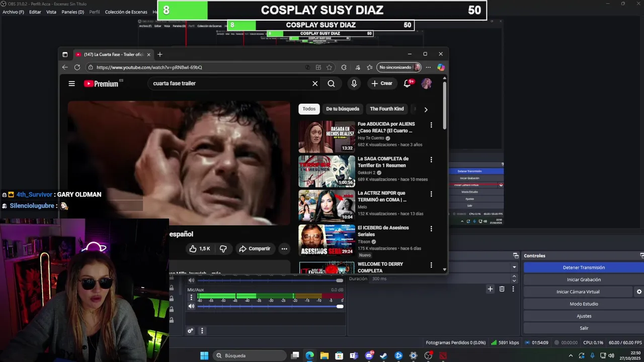The height and width of the screenshot is (362, 644).
Task: Open OBS advanced audio properties gear
Action: [x=190, y=331]
